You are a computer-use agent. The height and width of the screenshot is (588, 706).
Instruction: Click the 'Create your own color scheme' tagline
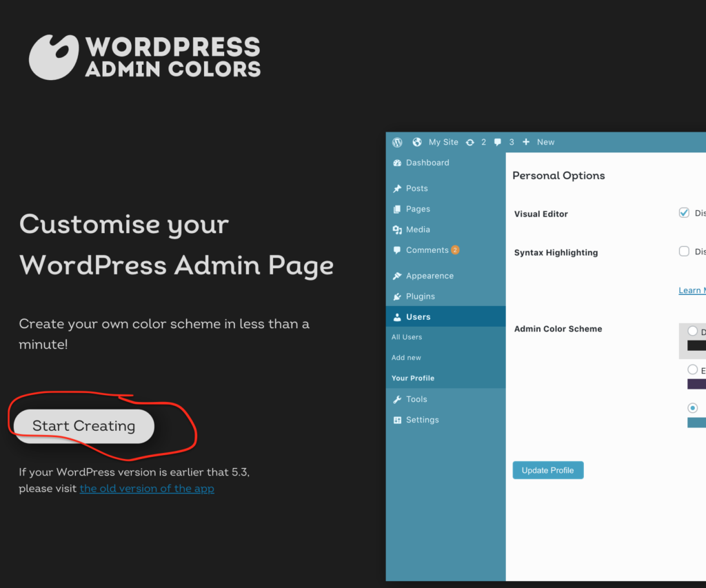click(x=164, y=334)
